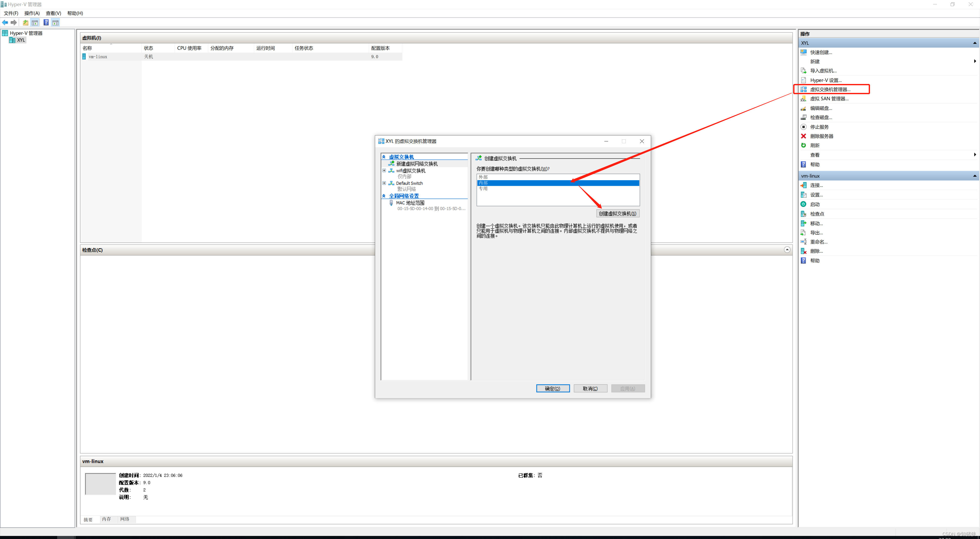Collapse the 全局网络设置 section header
Screen dimensions: 980x539
coord(384,196)
